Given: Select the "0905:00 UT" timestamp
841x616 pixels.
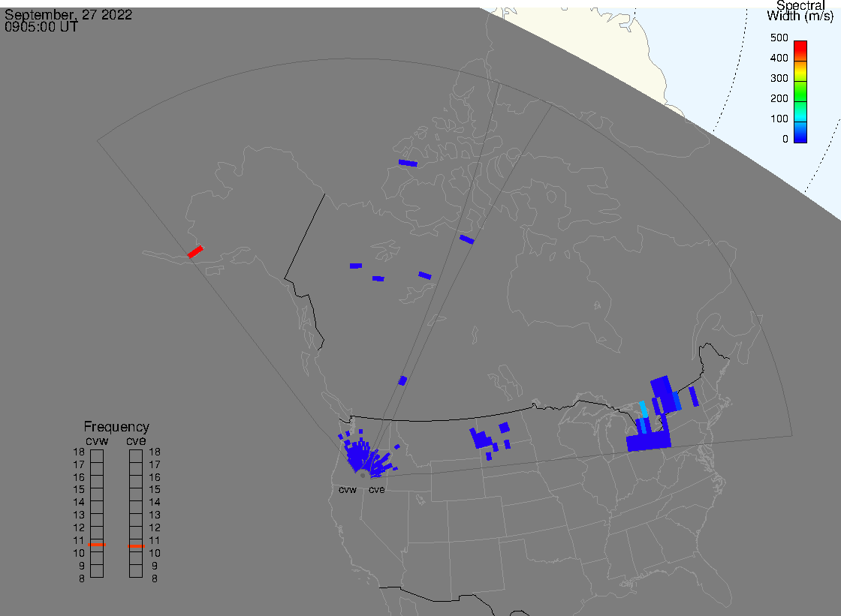Looking at the screenshot, I should point(41,27).
